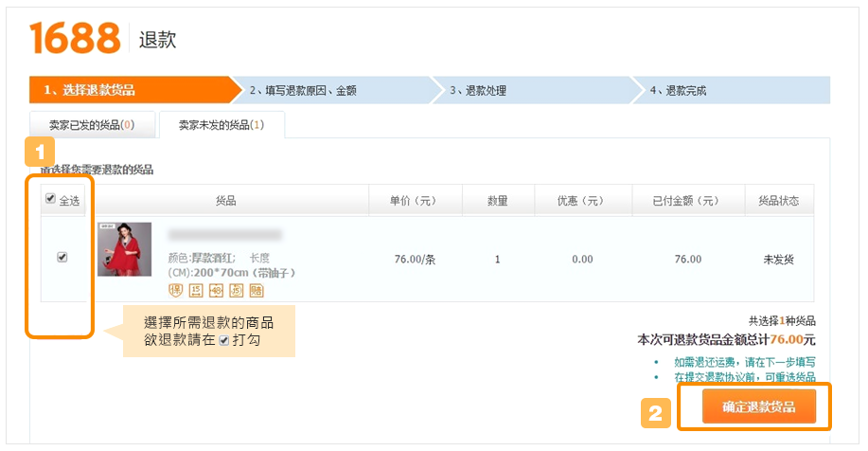This screenshot has width=868, height=451.
Task: Click the fourth service badge icon under product
Action: 237,290
